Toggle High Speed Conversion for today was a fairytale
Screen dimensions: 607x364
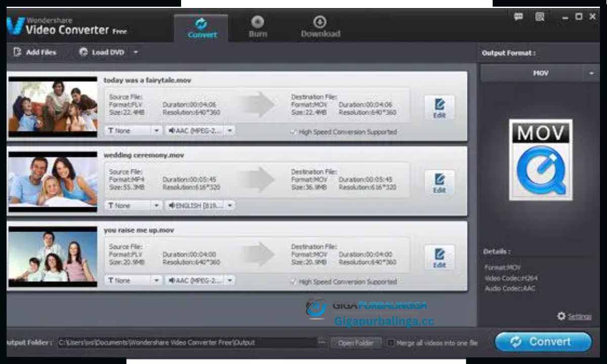[292, 132]
